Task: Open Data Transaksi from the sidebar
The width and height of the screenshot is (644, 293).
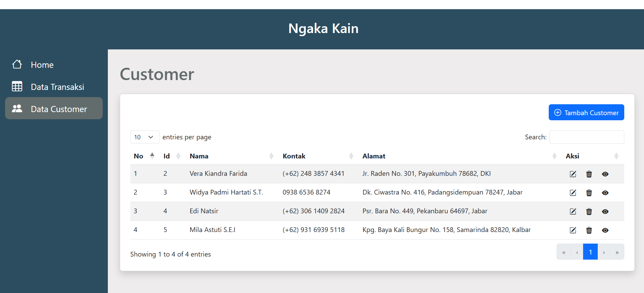Action: coord(54,87)
